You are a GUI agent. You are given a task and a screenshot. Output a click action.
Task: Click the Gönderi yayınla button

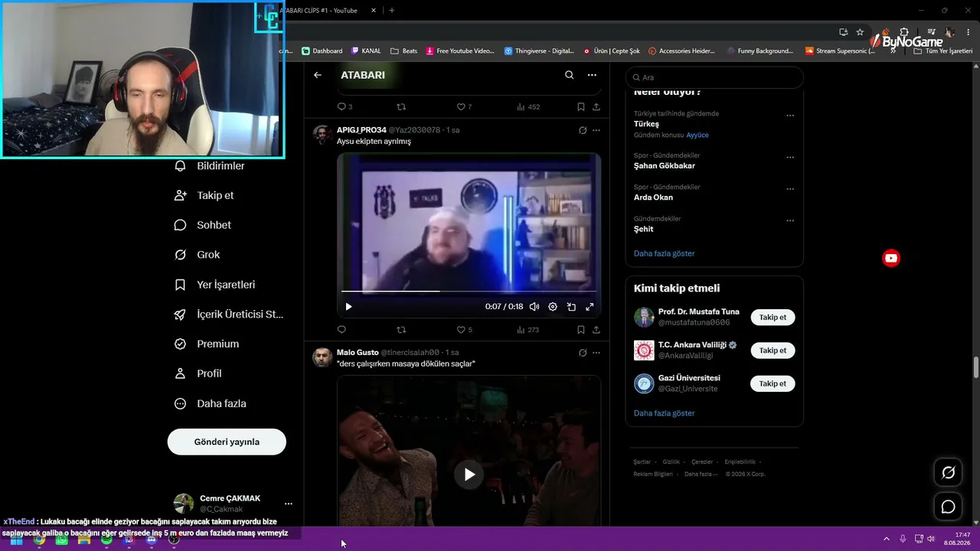227,442
